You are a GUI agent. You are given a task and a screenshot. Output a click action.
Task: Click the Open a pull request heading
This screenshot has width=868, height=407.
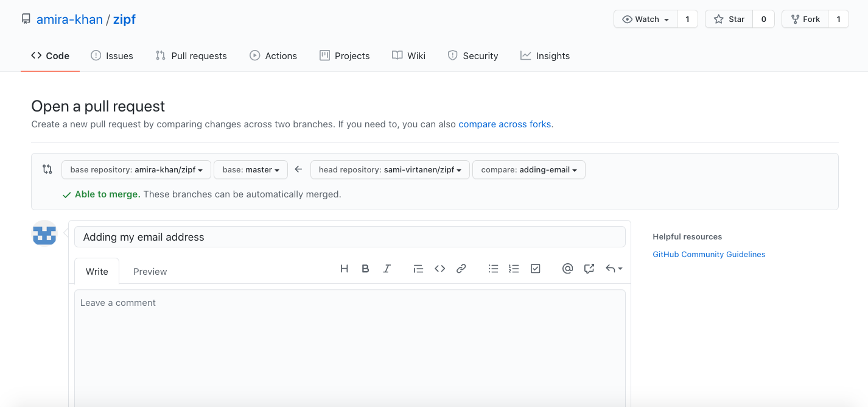pos(98,106)
